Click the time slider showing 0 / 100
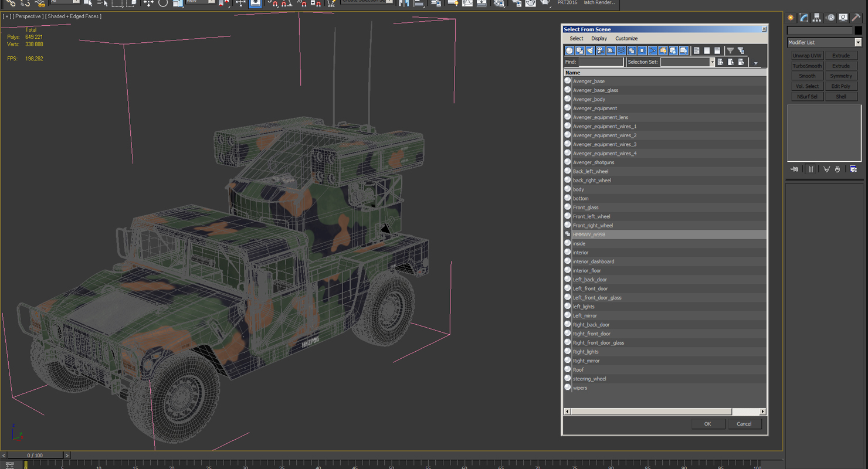 click(35, 456)
